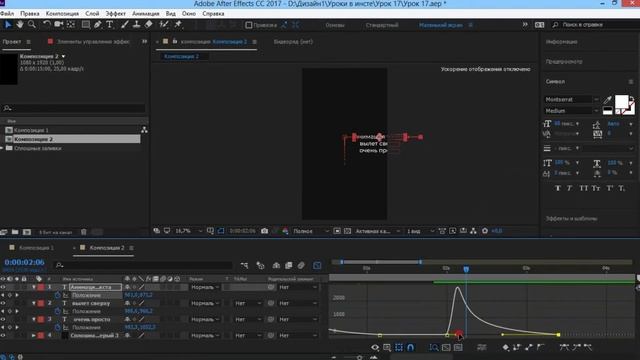Select the Brush tool
Screen dimensions: 640x360
[x=124, y=24]
